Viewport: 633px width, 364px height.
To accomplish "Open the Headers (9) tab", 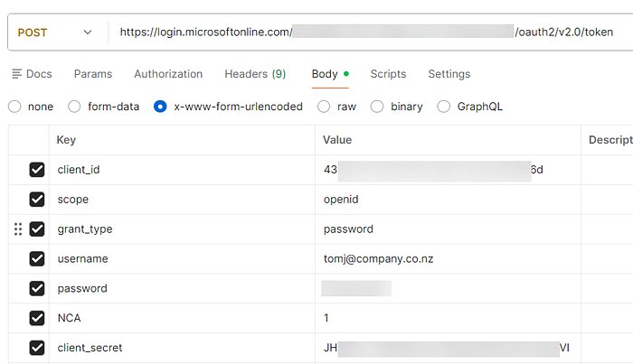I will coord(255,74).
